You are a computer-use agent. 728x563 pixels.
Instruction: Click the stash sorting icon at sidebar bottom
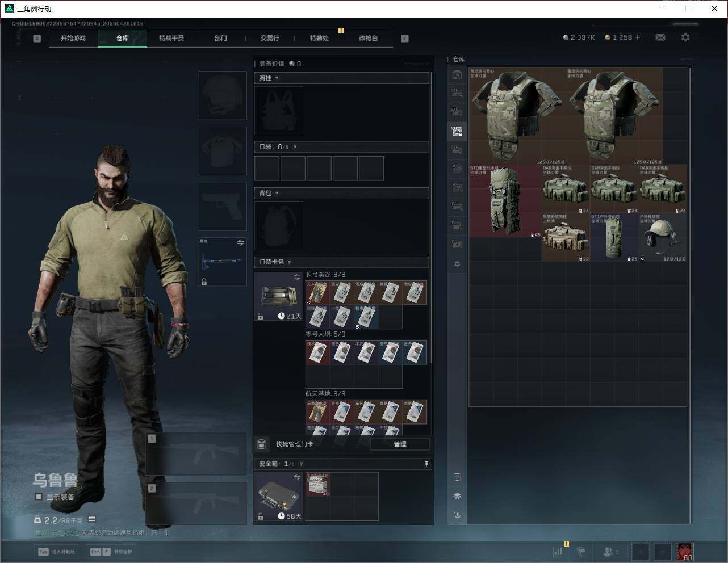pyautogui.click(x=457, y=515)
